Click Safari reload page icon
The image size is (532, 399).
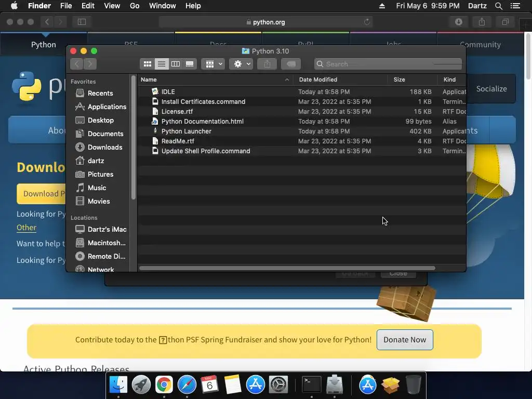(367, 22)
